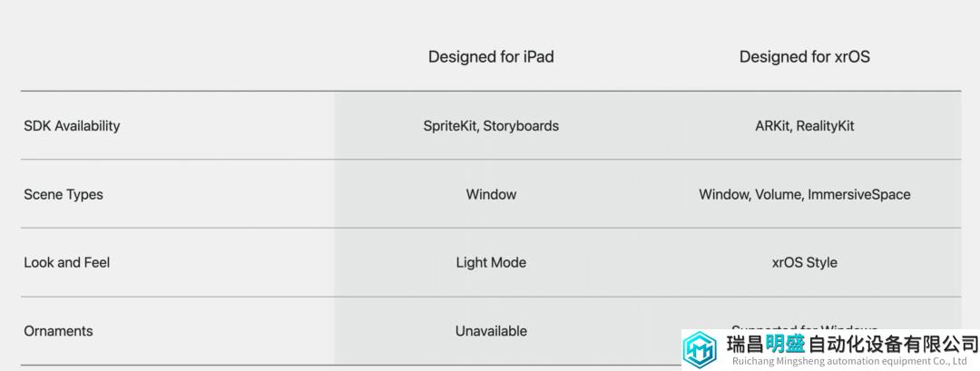Select the SDK Availability row label
980x371 pixels.
click(x=72, y=125)
